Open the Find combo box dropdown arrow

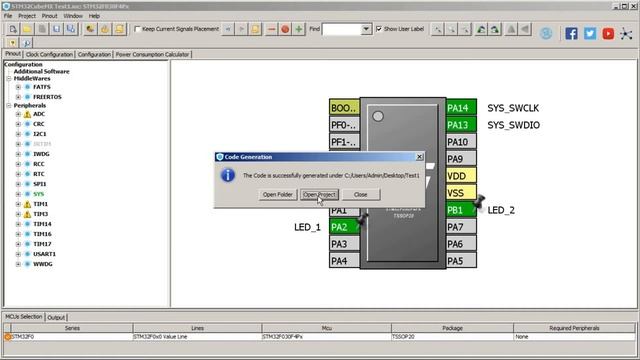[x=366, y=29]
